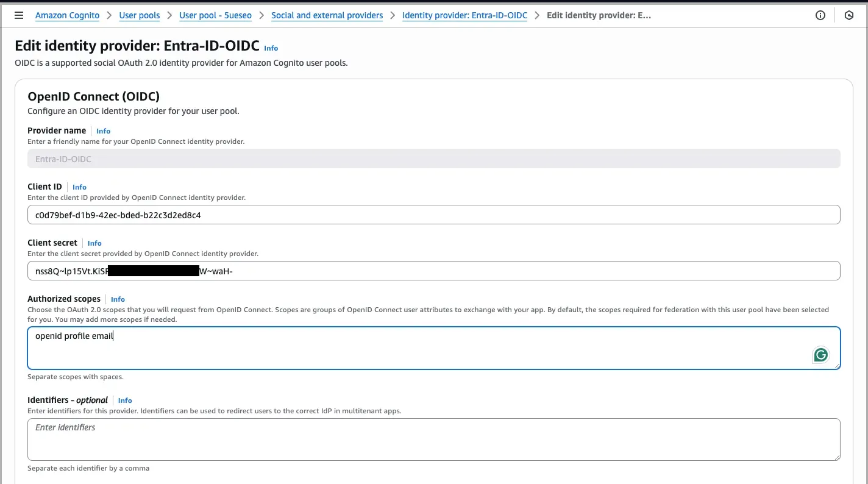Click the info circle icon in header

(x=820, y=15)
